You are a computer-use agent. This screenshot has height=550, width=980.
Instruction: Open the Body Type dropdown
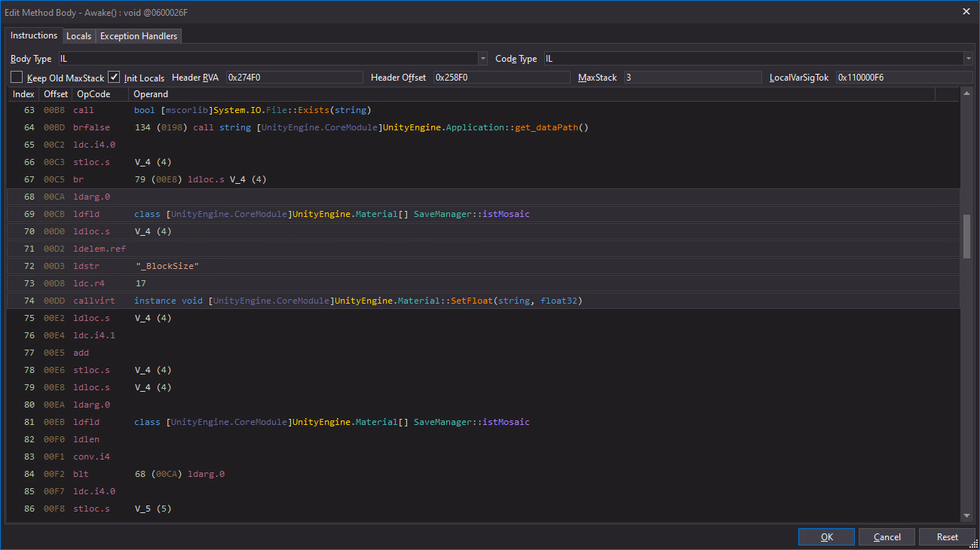[482, 59]
